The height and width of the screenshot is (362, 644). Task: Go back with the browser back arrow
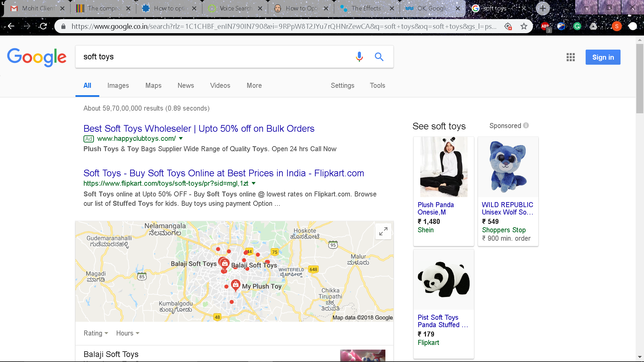11,26
